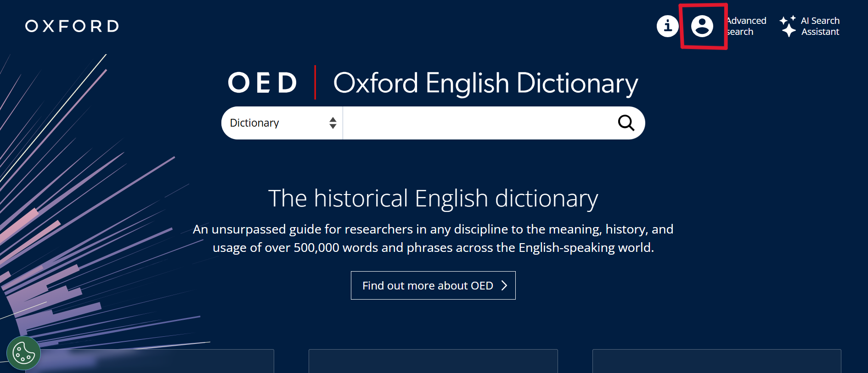Focus the dictionary search text field
Screen dimensions: 868x373
tap(478, 123)
